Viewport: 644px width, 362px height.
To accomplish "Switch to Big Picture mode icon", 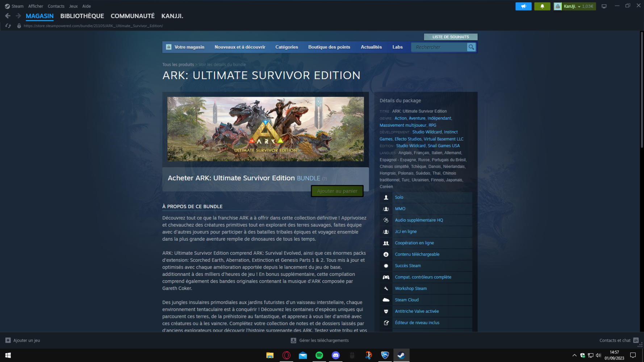I will coord(604,6).
